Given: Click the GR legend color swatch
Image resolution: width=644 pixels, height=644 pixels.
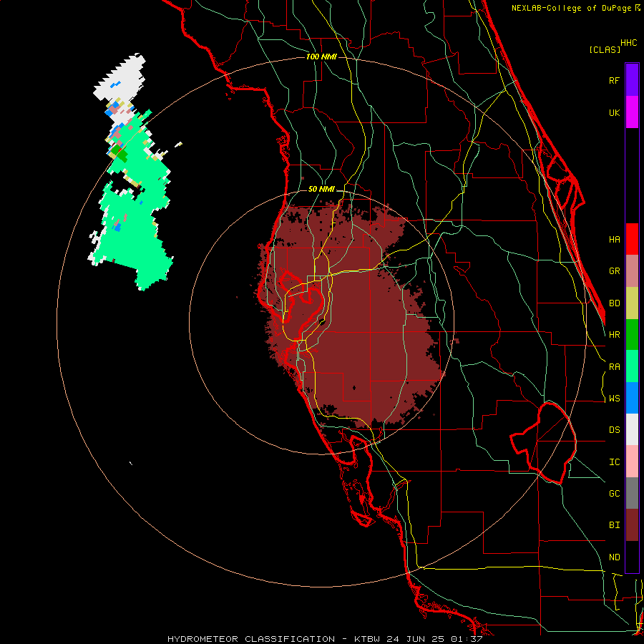Looking at the screenshot, I should point(632,270).
